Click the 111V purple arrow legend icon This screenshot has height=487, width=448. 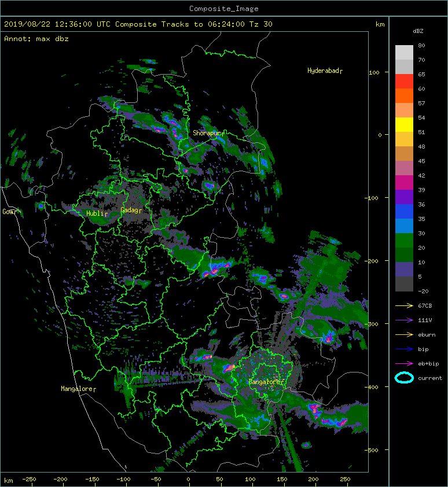point(404,320)
